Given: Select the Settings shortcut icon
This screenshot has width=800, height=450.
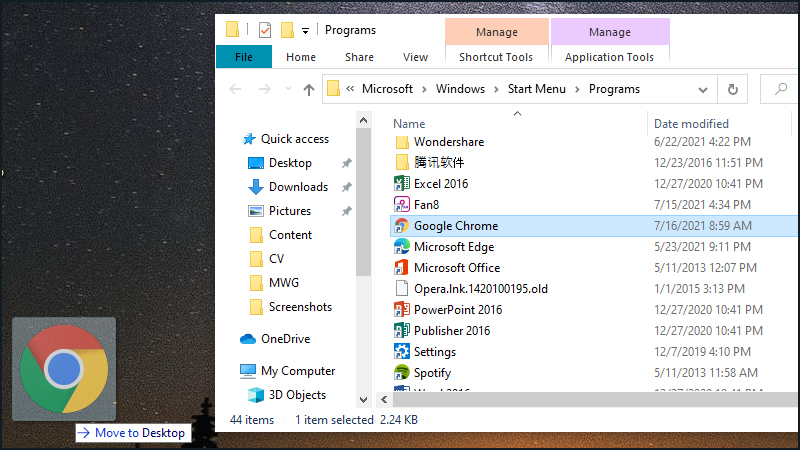Looking at the screenshot, I should click(x=402, y=352).
